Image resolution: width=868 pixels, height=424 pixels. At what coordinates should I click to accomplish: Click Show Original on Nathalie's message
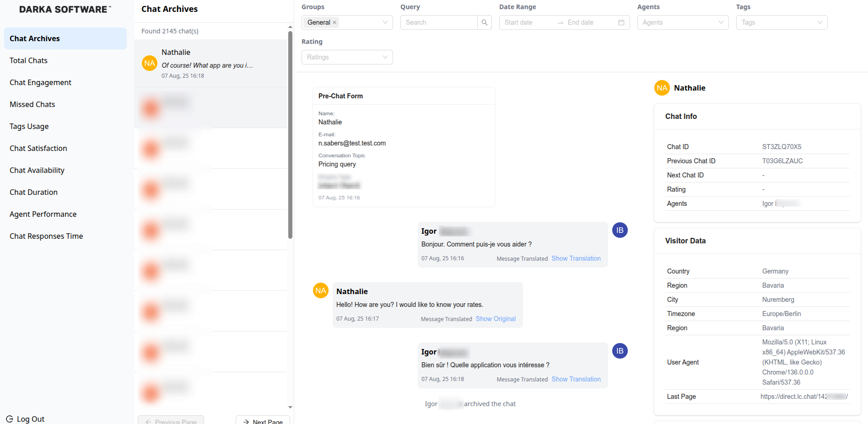click(x=496, y=319)
